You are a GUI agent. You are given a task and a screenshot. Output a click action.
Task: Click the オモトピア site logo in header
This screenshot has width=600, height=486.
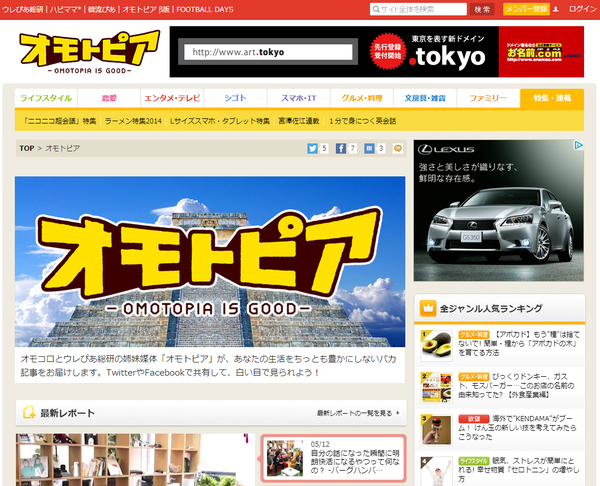[x=88, y=52]
